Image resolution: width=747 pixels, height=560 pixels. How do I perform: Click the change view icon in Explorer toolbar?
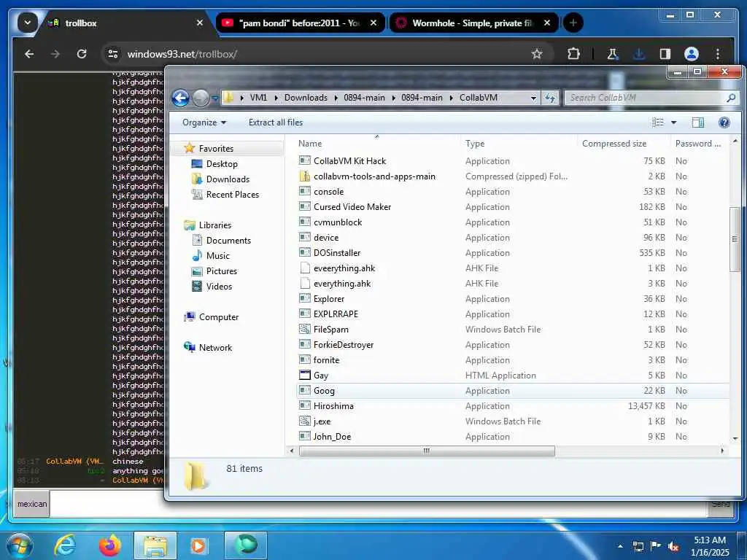(x=658, y=122)
